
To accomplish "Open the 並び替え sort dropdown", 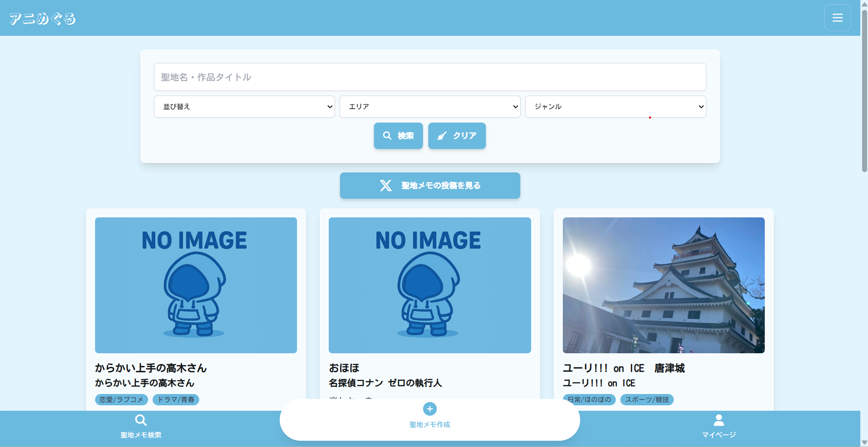I will [244, 106].
